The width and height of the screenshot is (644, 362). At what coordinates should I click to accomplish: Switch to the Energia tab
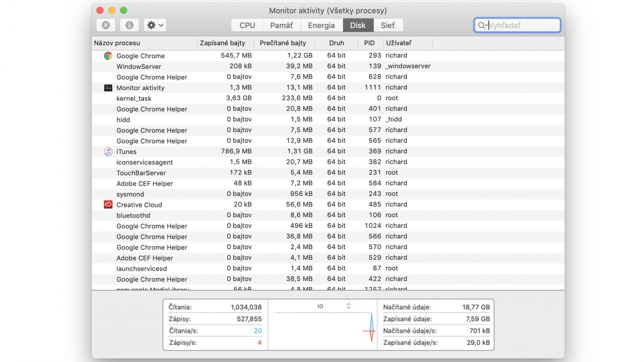click(x=322, y=25)
